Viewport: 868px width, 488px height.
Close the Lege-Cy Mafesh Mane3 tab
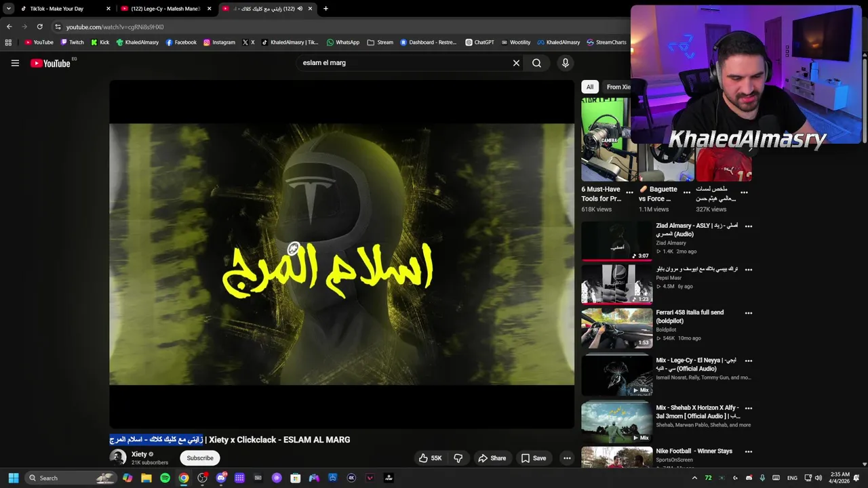[209, 9]
